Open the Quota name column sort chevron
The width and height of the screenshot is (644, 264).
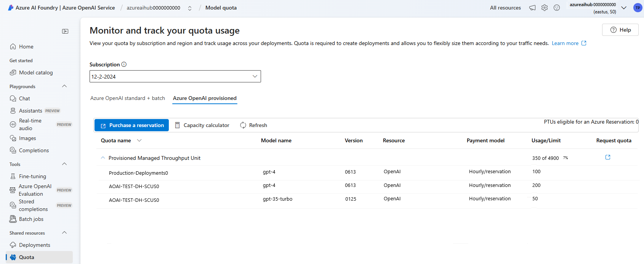[x=139, y=140]
